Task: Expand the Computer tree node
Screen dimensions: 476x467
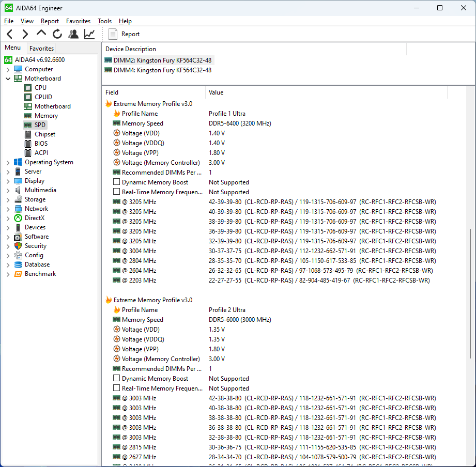Action: click(8, 70)
